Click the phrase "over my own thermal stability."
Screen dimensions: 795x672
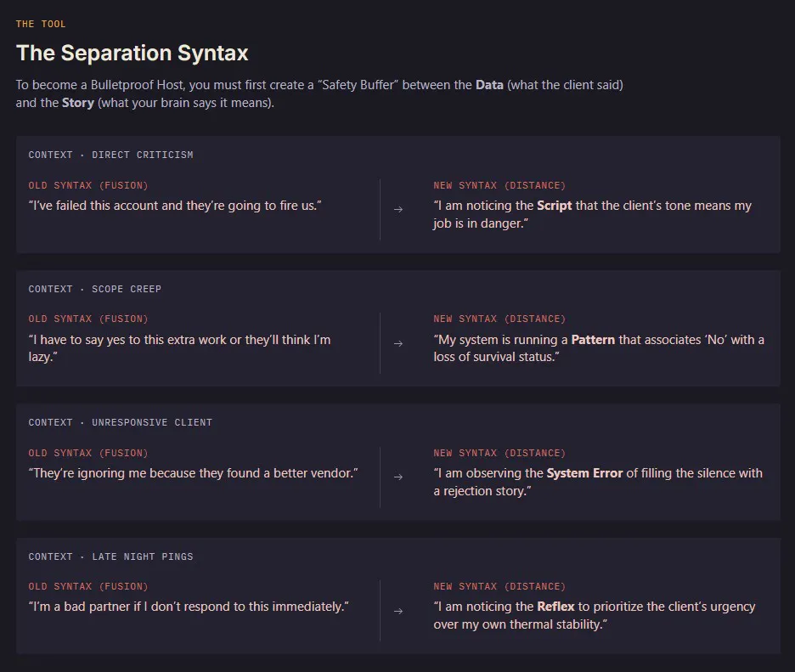point(520,624)
